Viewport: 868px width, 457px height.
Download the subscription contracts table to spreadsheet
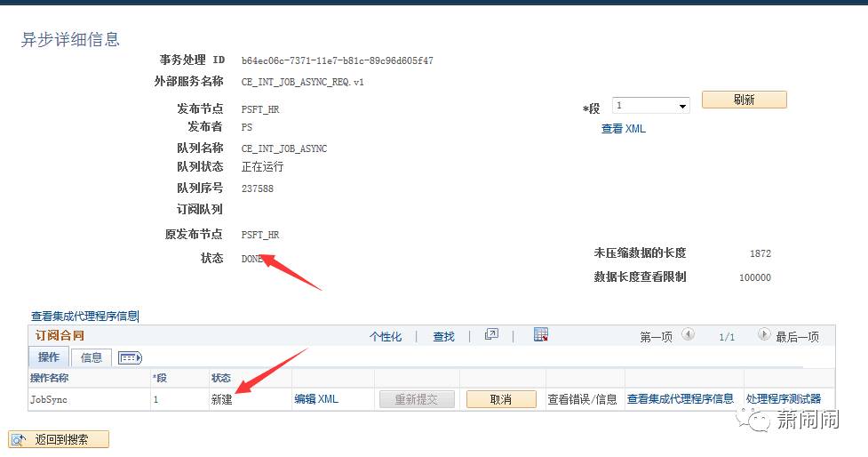[541, 334]
